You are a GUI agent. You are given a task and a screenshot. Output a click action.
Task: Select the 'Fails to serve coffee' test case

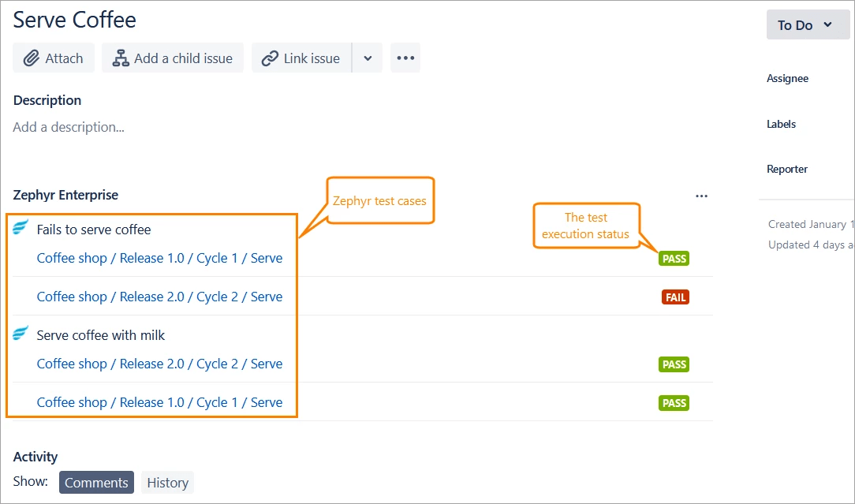pyautogui.click(x=94, y=230)
